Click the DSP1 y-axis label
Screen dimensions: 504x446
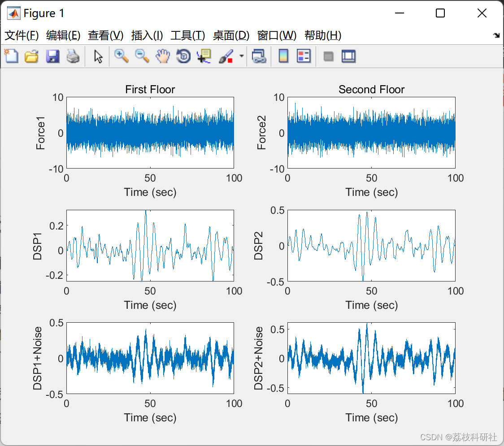pos(37,246)
